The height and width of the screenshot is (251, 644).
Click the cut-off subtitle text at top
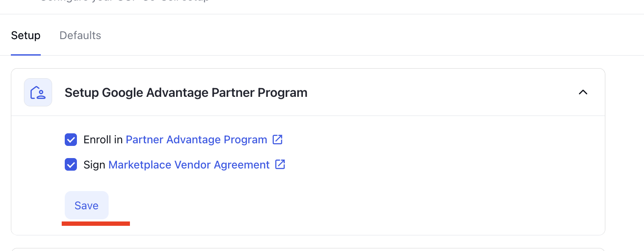tap(125, 1)
